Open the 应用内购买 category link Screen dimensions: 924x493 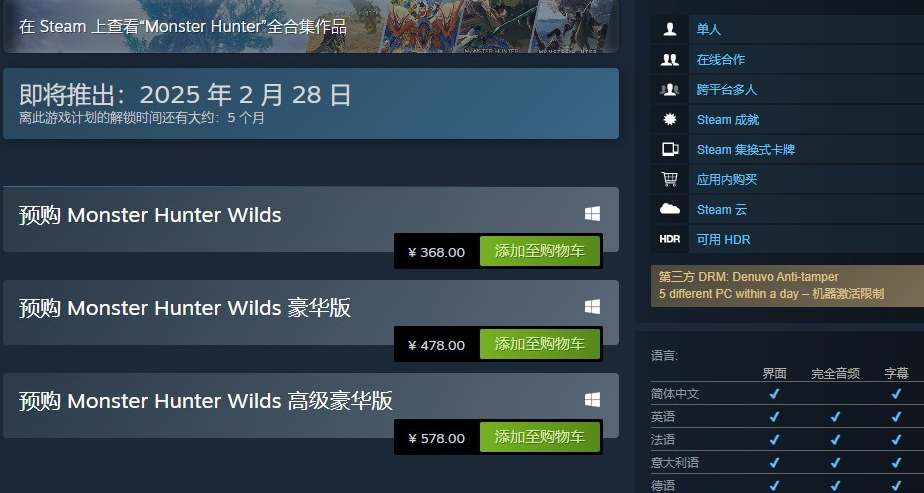point(727,180)
